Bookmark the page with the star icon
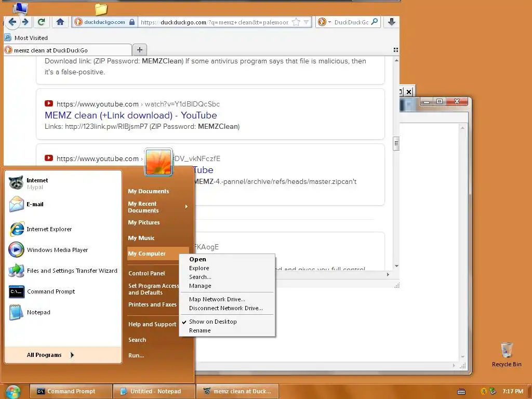Viewport: 532px width, 399px height. point(296,22)
